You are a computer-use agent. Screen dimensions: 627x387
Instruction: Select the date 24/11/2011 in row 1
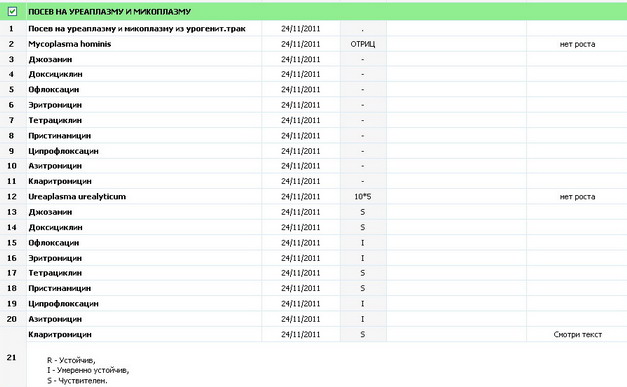(300, 29)
